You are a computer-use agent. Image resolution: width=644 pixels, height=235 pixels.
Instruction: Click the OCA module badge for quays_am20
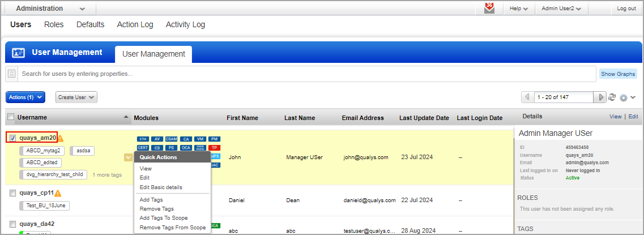186,147
